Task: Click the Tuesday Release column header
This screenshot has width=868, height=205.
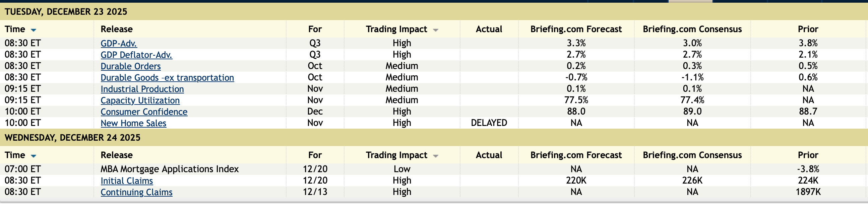Action: pos(117,29)
